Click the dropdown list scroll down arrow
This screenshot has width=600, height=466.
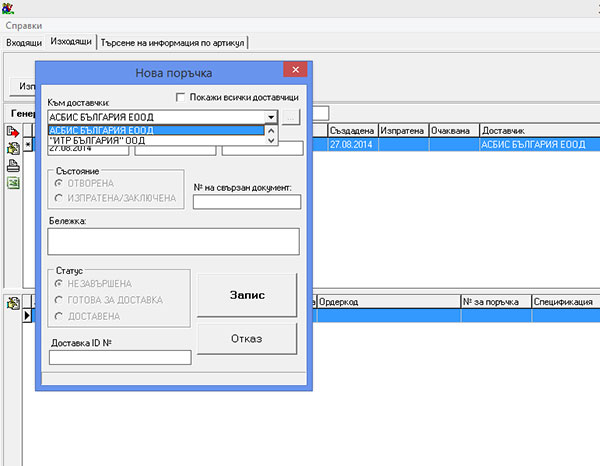270,141
